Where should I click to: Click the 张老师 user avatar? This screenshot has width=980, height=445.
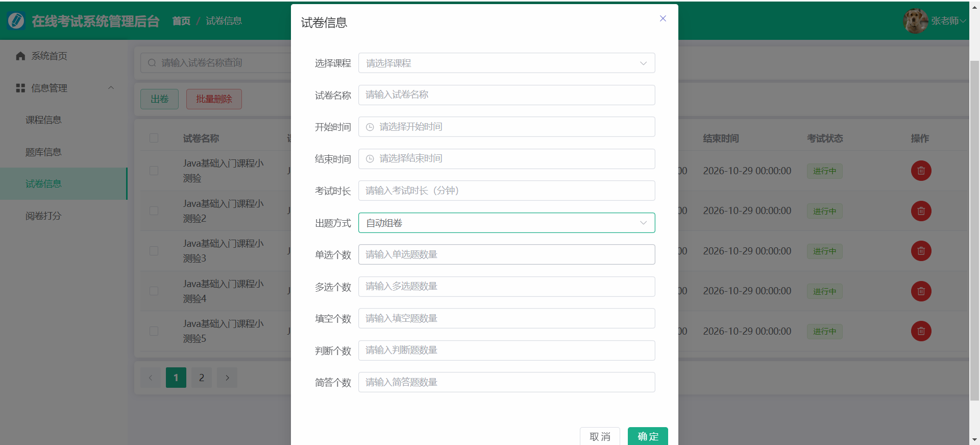coord(915,21)
